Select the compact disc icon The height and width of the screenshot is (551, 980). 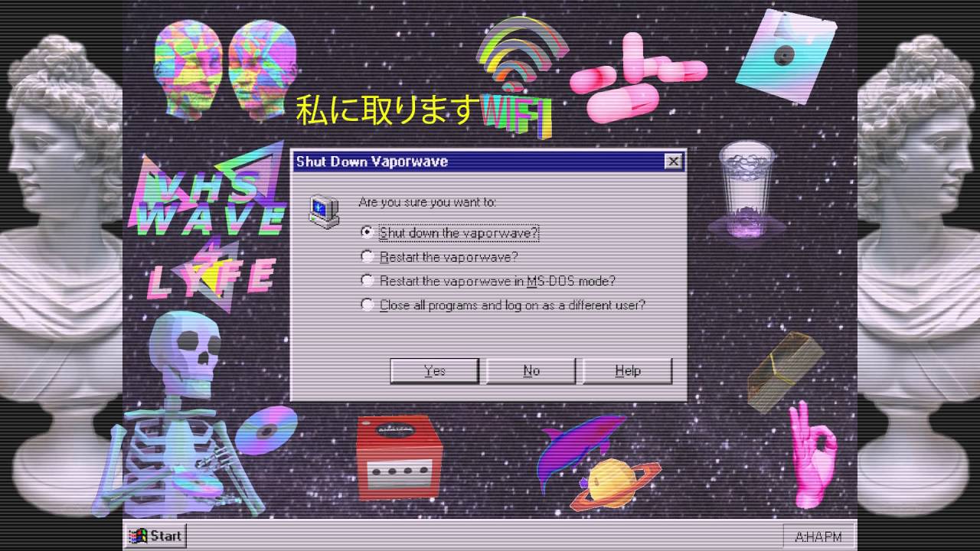click(x=266, y=430)
